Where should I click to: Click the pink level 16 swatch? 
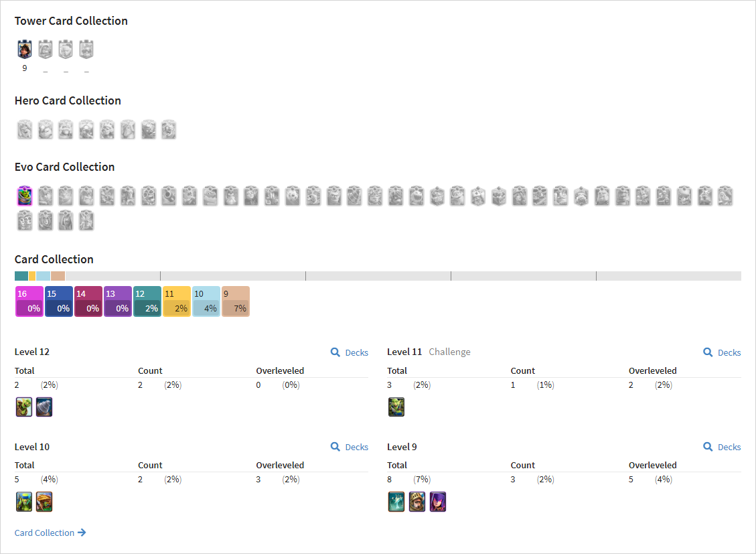(29, 301)
